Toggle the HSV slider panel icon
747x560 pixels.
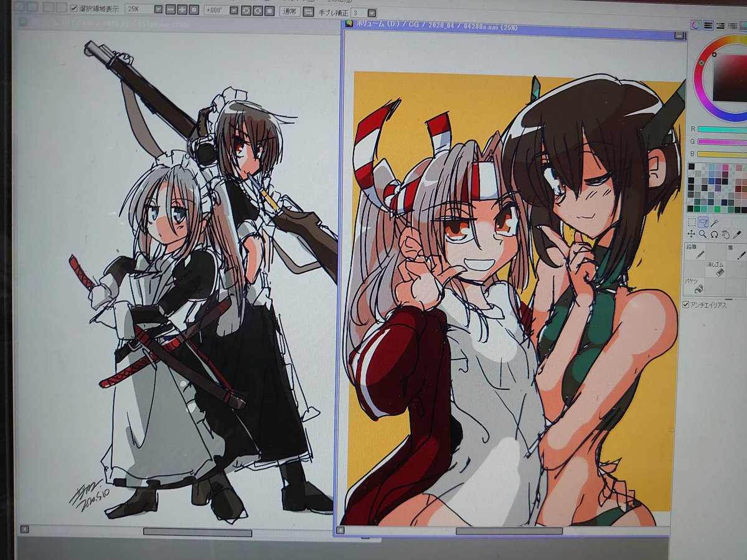pyautogui.click(x=720, y=26)
